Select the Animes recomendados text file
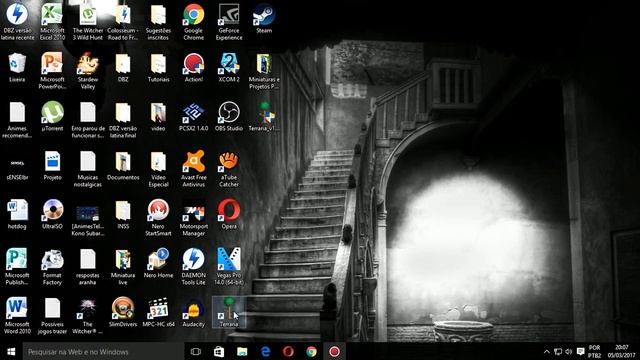The width and height of the screenshot is (640, 360). point(17,120)
